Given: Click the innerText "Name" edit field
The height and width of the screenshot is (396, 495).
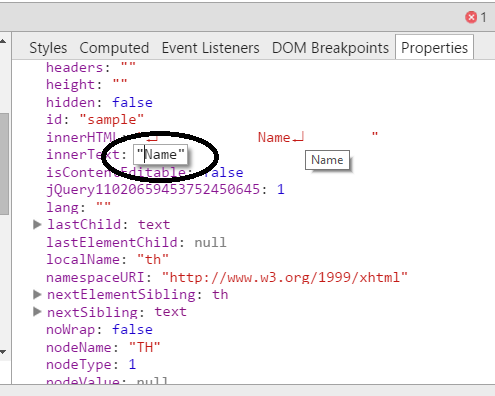Looking at the screenshot, I should click(x=160, y=155).
